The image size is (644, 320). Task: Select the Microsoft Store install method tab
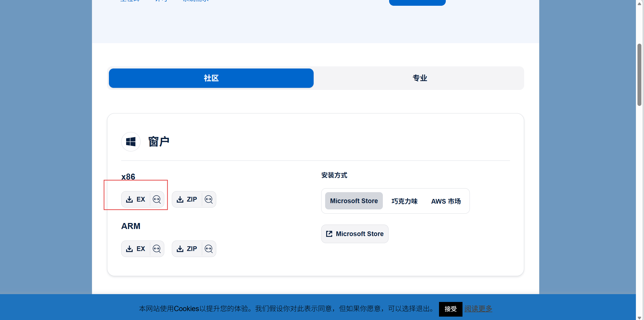click(354, 201)
